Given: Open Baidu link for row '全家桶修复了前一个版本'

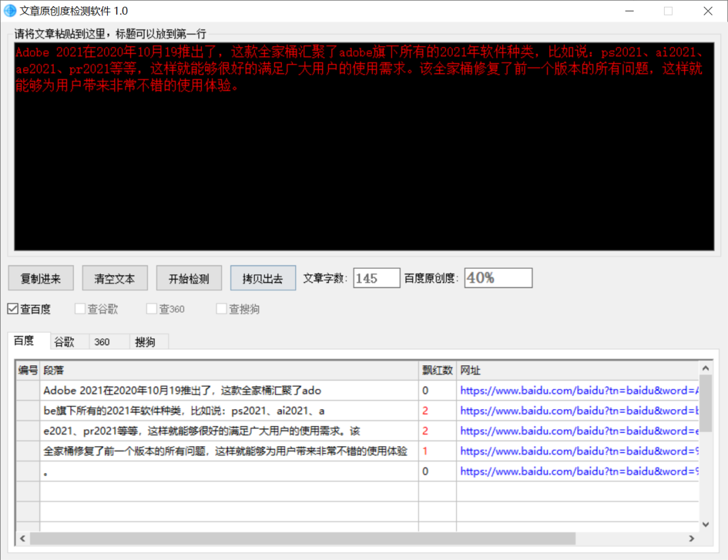Looking at the screenshot, I should [579, 451].
